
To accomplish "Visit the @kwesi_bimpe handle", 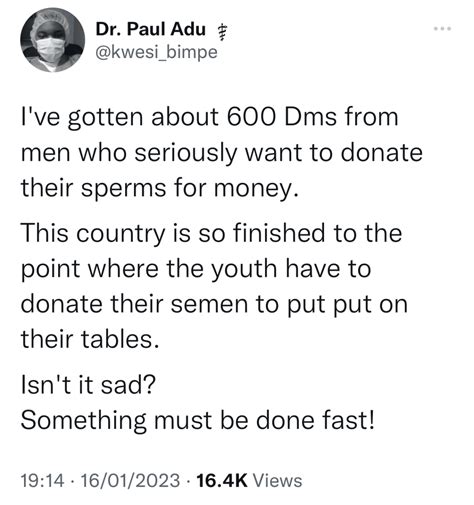I will click(x=156, y=52).
